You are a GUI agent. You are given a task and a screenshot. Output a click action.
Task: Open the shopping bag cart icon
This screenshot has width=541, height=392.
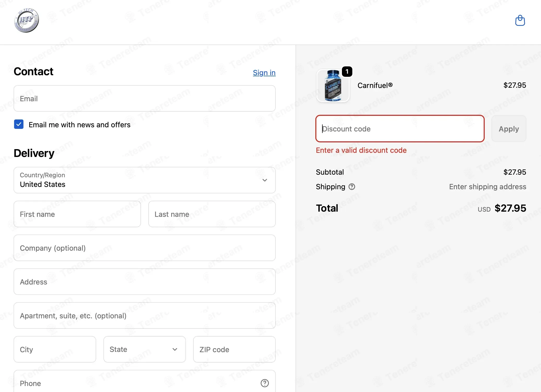[520, 20]
